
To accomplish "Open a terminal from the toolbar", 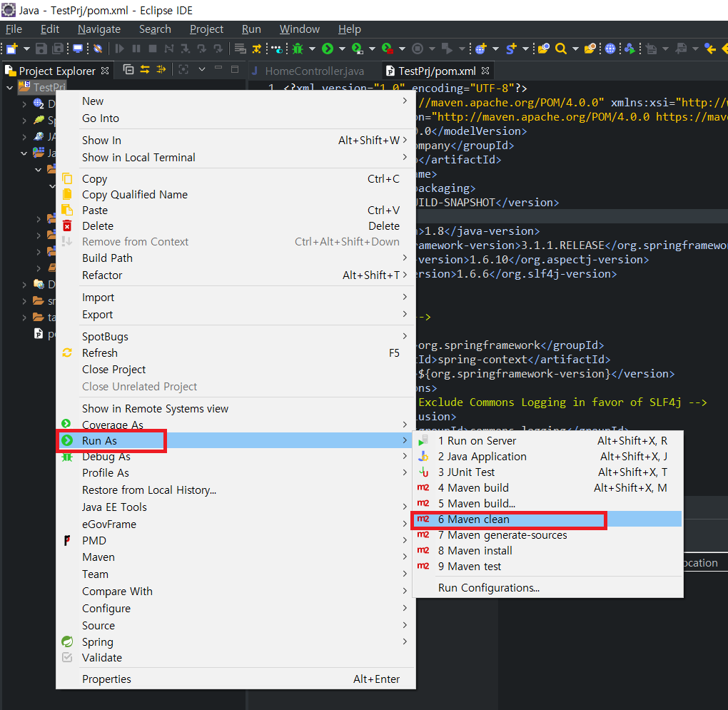I will tap(78, 49).
